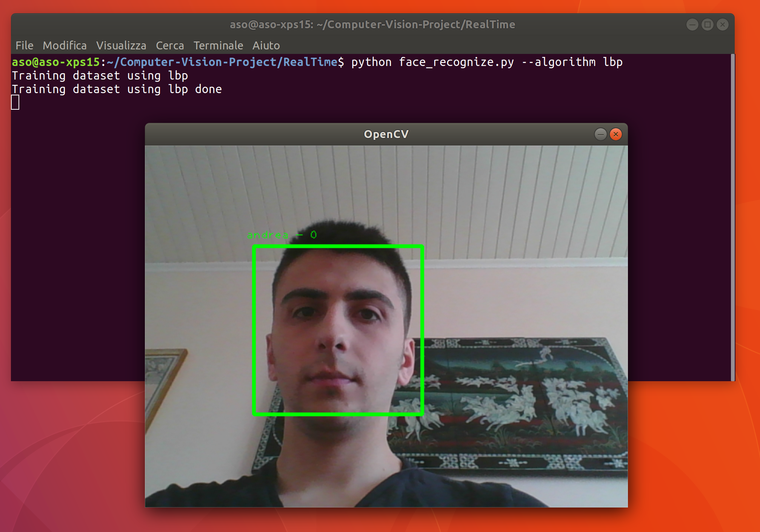Screen dimensions: 760x532
Task: Open the Visualizza menu
Action: [121, 46]
